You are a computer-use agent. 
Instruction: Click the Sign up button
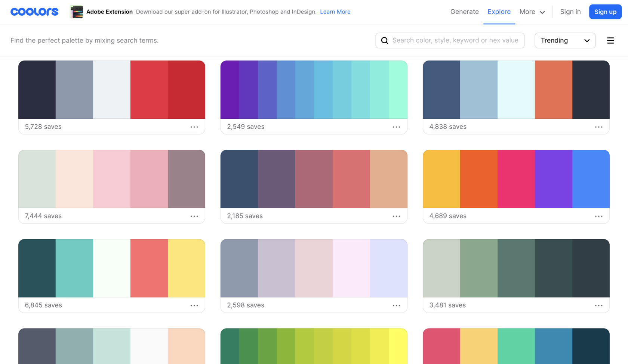pos(605,12)
